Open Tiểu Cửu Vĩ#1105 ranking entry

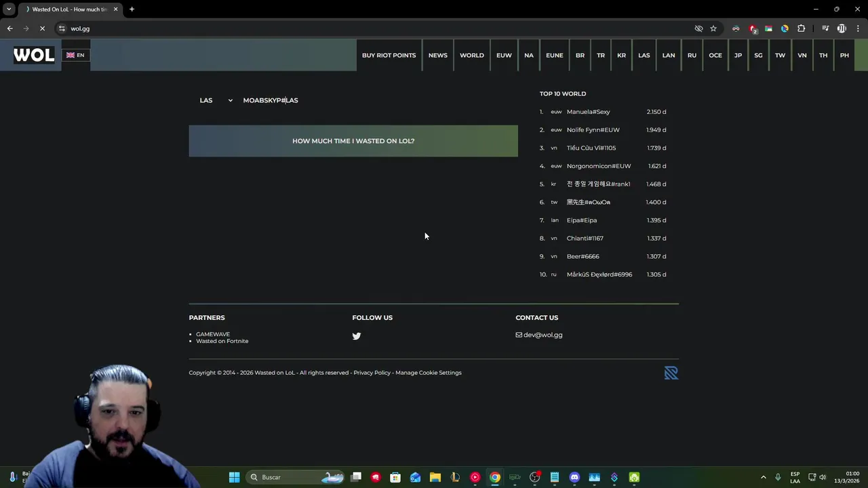(x=591, y=148)
